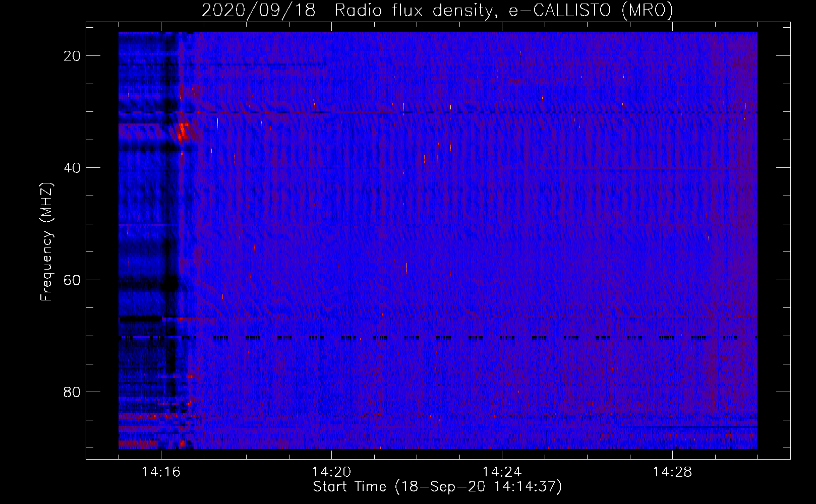Click the 'Start Time (18-Sep-20 14:14:37)' label
This screenshot has height=504, width=816.
(x=437, y=487)
